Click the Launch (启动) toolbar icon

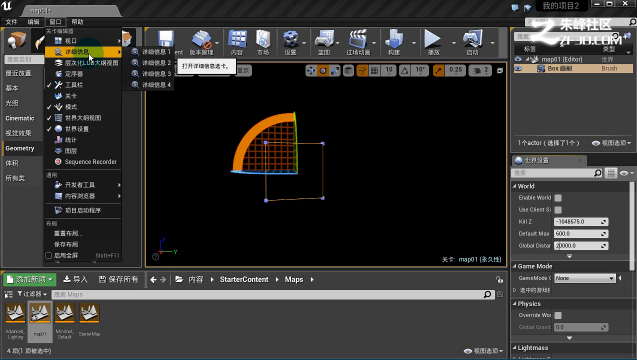tap(472, 39)
